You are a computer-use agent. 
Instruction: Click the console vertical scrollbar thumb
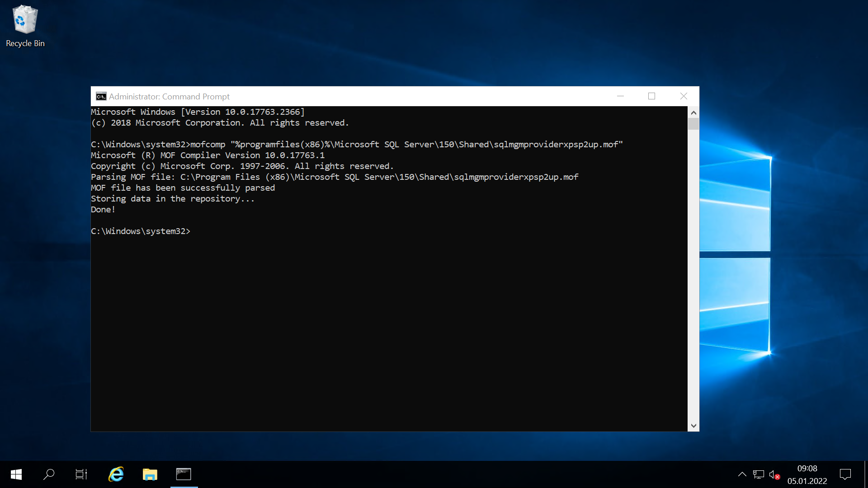tap(693, 124)
